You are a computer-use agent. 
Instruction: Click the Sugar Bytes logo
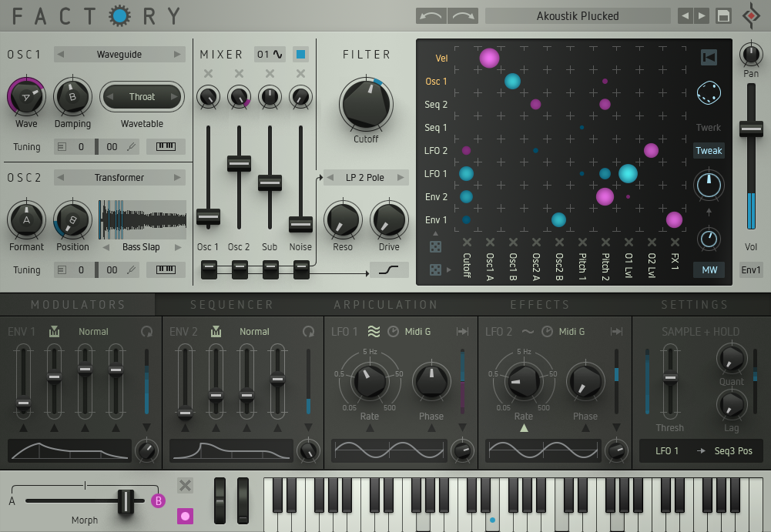coord(751,15)
